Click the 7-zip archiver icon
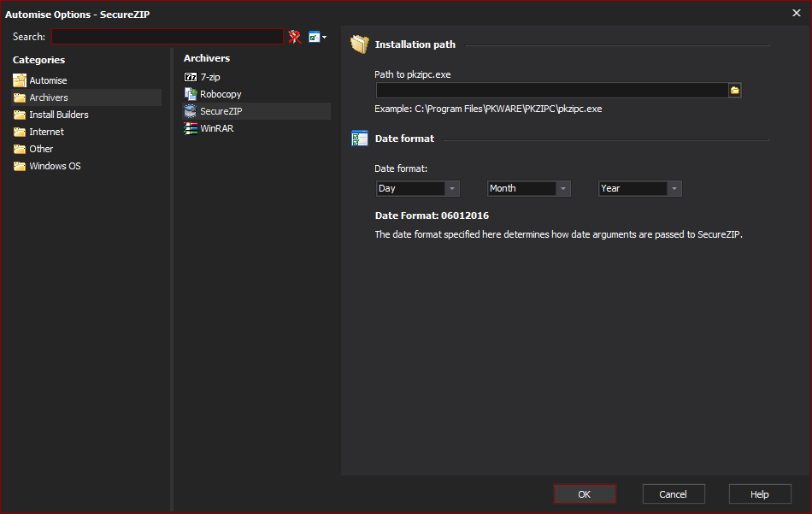Viewport: 812px width, 514px height. point(191,77)
